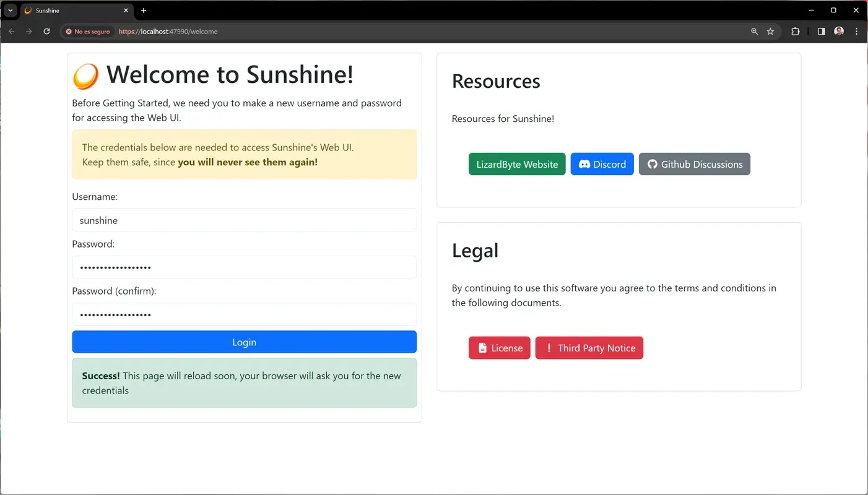Image resolution: width=868 pixels, height=495 pixels.
Task: Click the GitHub icon on Github Discussions button
Action: [652, 164]
